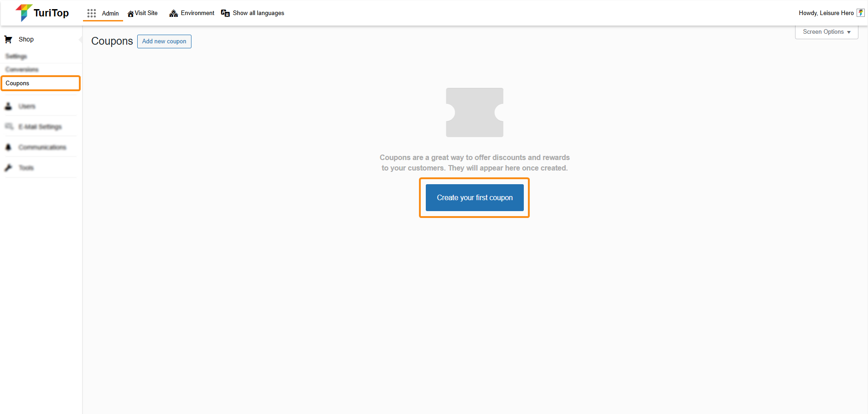The height and width of the screenshot is (414, 868).
Task: Click the E-Mail Settings icon in sidebar
Action: point(9,126)
